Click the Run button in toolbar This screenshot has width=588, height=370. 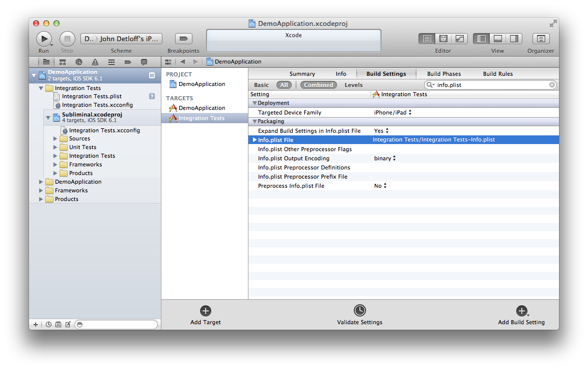coord(44,39)
